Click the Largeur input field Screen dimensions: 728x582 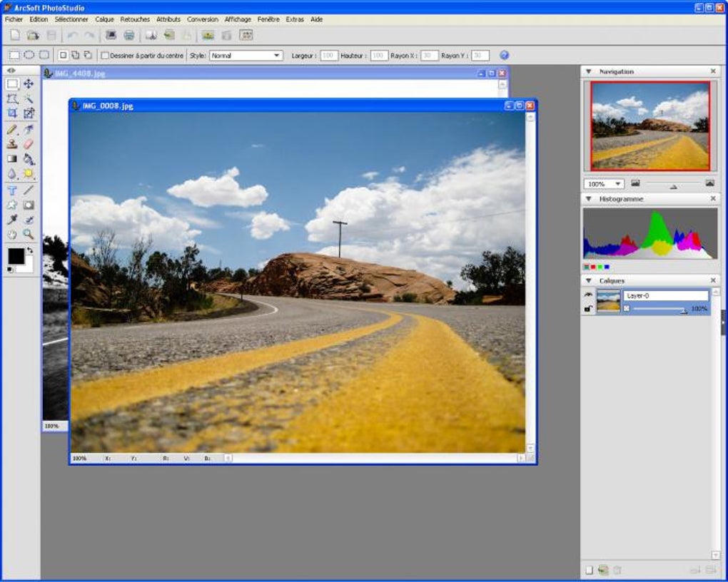click(328, 56)
